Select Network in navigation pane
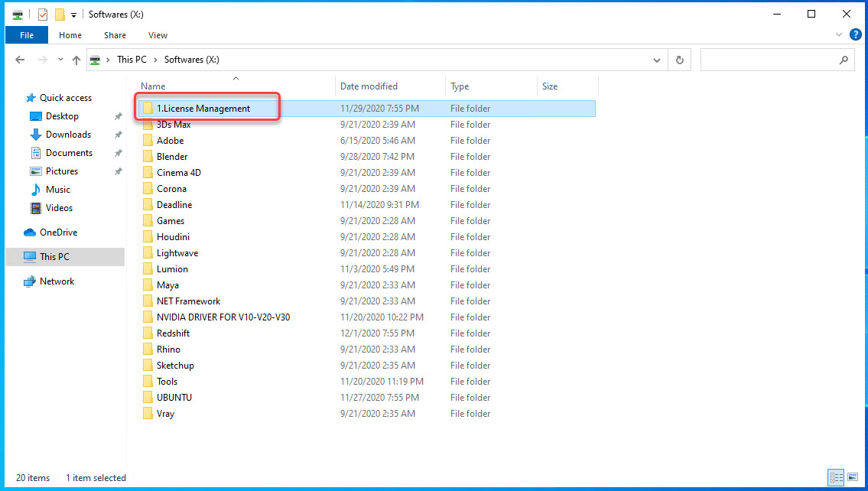868x491 pixels. tap(57, 281)
